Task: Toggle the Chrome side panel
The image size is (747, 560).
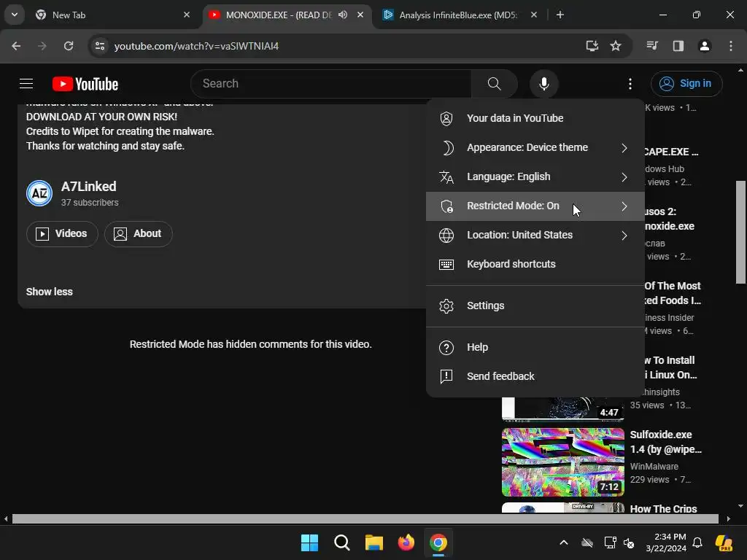Action: point(678,46)
